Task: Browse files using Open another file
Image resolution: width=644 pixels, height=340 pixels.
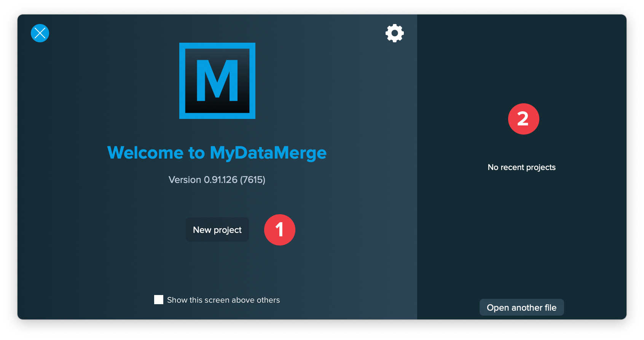Action: click(x=521, y=308)
